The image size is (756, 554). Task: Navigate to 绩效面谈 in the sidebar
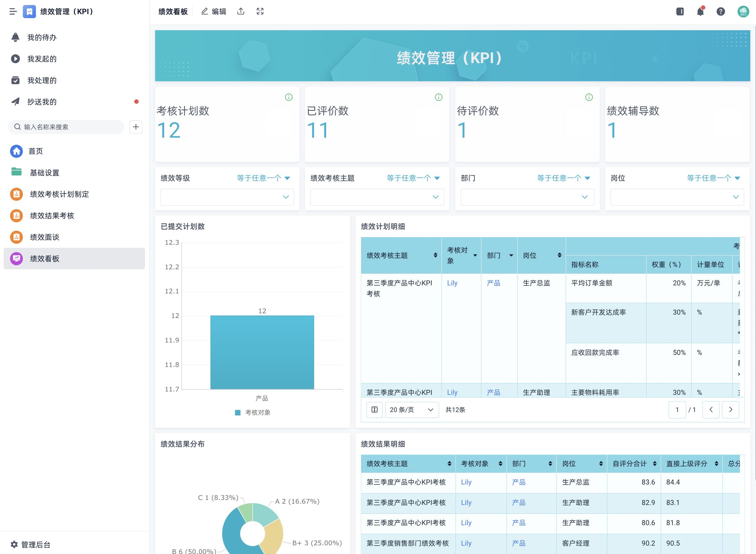pos(44,237)
